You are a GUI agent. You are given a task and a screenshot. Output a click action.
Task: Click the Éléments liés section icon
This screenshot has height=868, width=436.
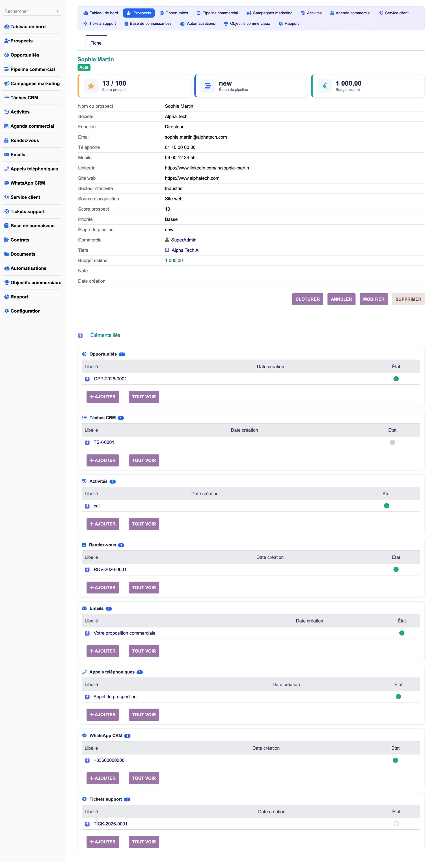click(80, 336)
